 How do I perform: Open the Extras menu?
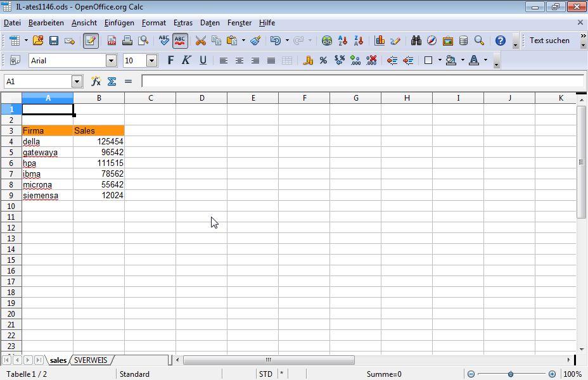[183, 23]
